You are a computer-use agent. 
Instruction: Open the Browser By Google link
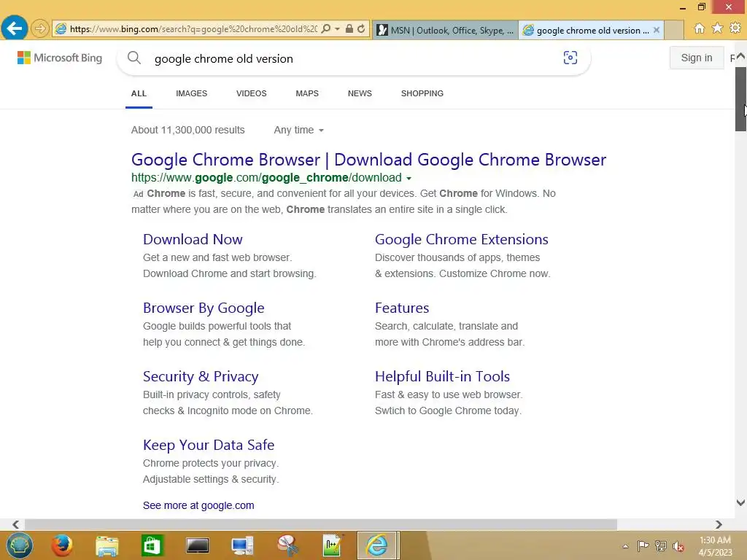point(204,308)
